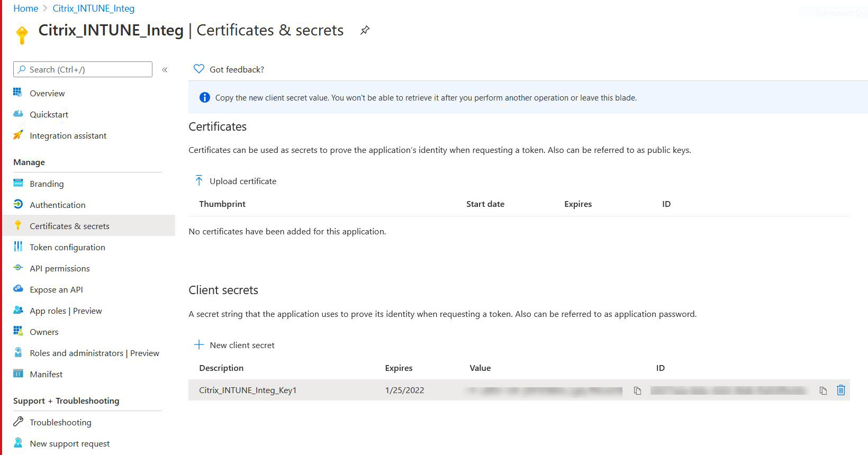This screenshot has height=455, width=868.
Task: Copy the client secret Value to clipboard
Action: coord(637,390)
